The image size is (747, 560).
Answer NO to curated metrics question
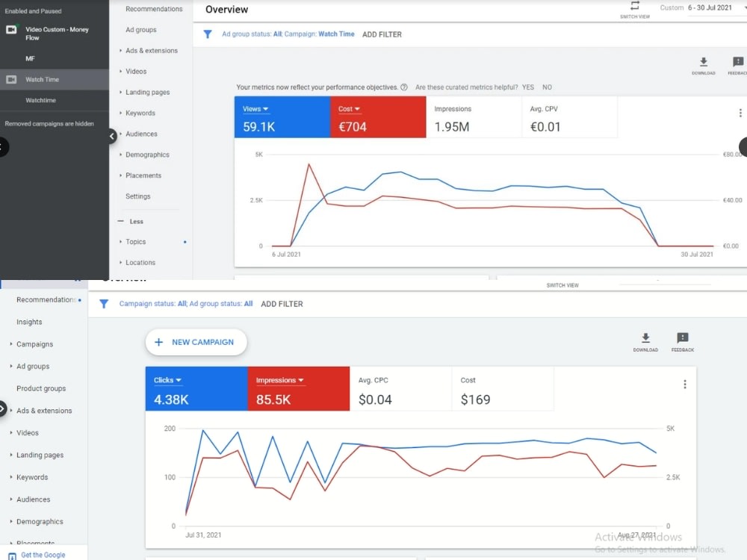pyautogui.click(x=547, y=87)
